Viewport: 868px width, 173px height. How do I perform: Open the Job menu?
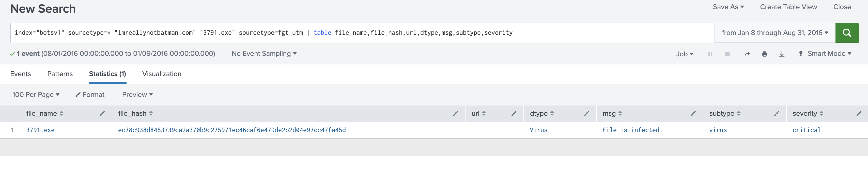tap(685, 54)
